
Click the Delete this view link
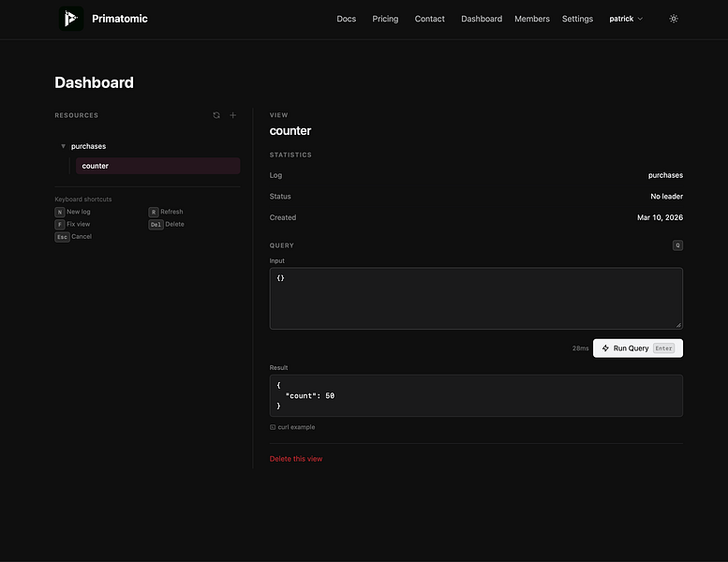point(296,459)
